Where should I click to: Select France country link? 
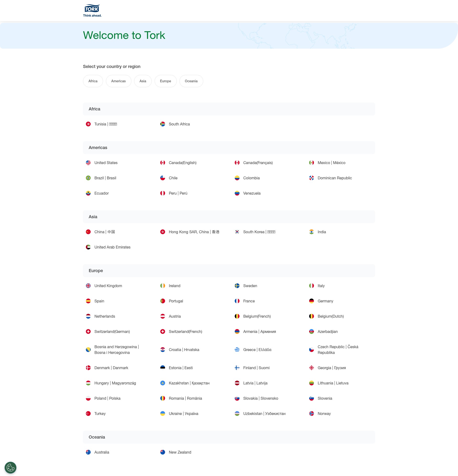(x=249, y=301)
